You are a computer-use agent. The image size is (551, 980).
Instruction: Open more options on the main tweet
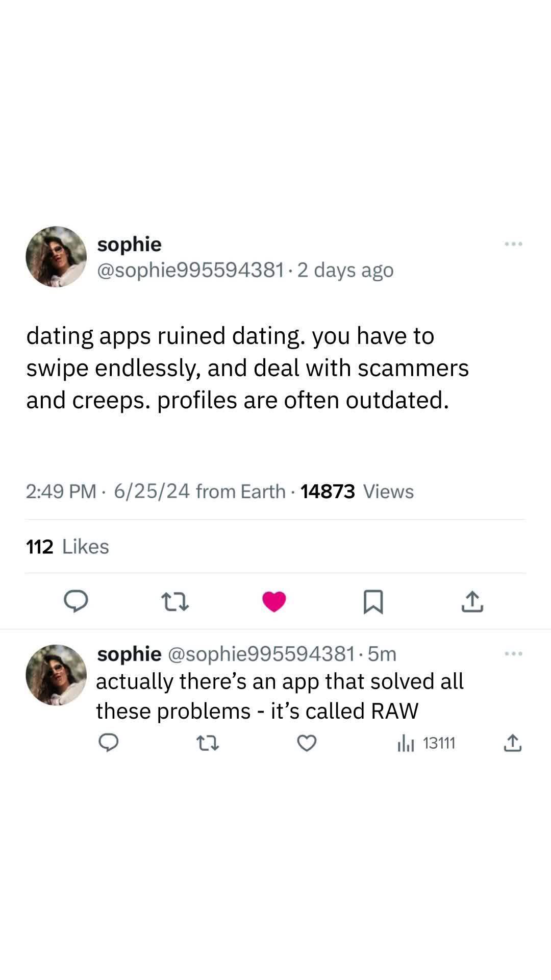[x=513, y=244]
